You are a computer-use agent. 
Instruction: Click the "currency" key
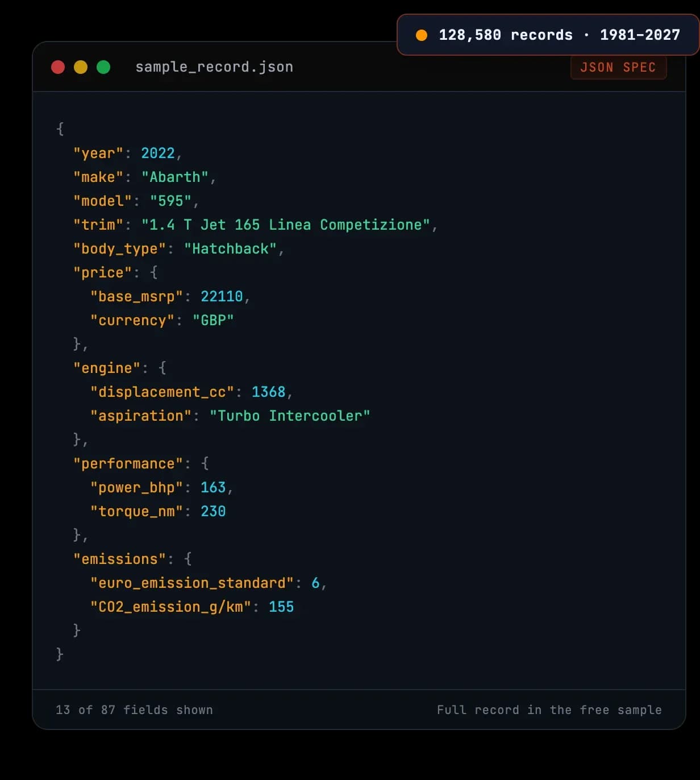tap(132, 321)
